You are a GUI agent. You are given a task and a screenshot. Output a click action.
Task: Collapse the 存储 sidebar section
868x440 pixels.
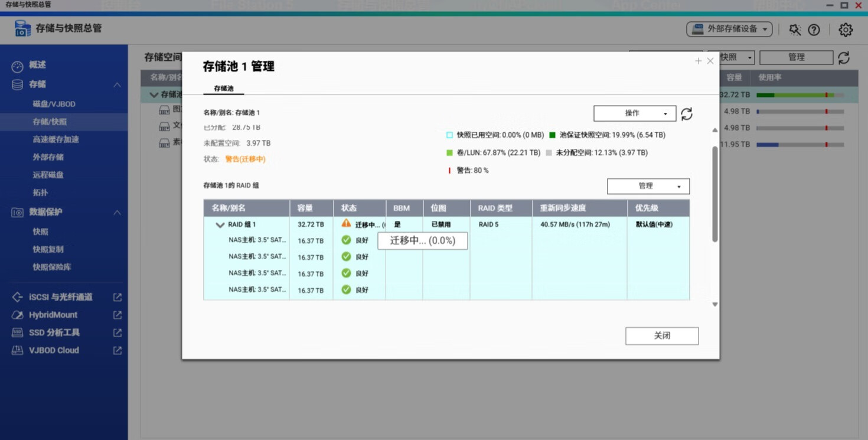click(117, 85)
